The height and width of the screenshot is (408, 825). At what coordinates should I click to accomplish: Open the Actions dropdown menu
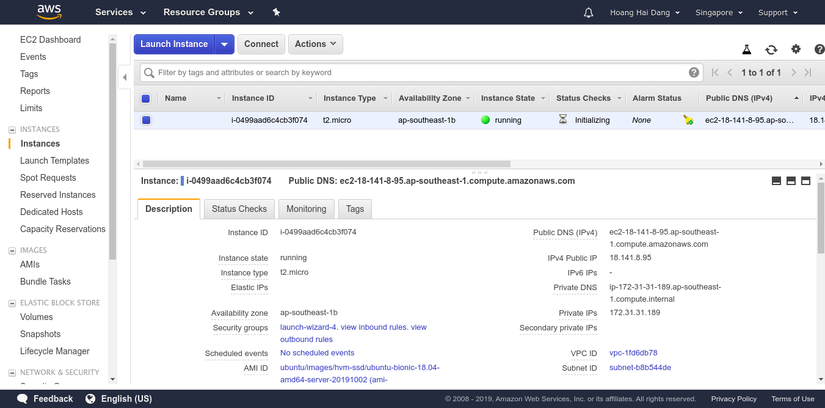pos(315,44)
